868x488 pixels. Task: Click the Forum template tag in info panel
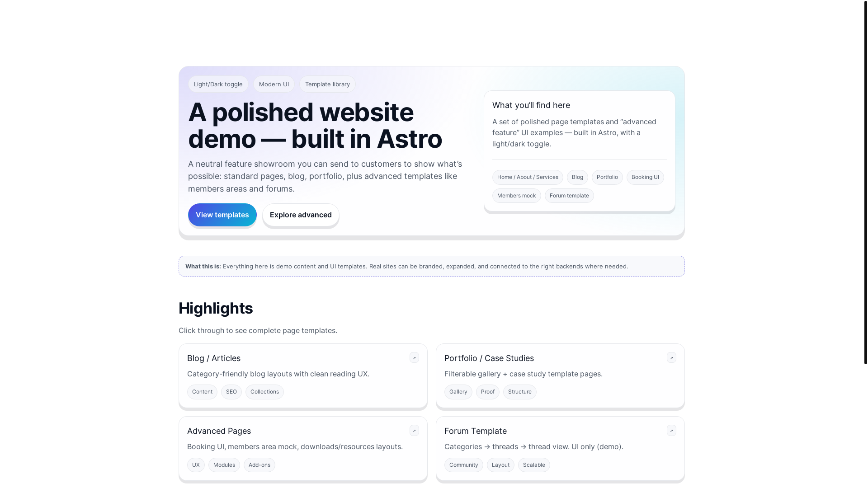pos(569,196)
